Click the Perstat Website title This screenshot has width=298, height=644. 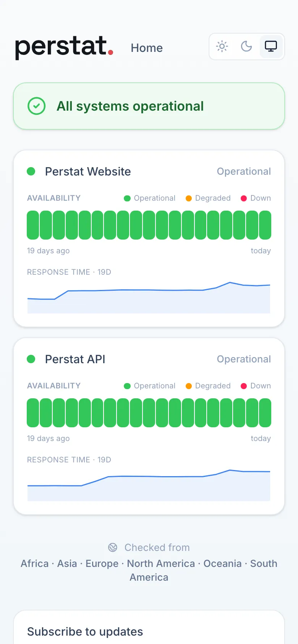(x=88, y=171)
